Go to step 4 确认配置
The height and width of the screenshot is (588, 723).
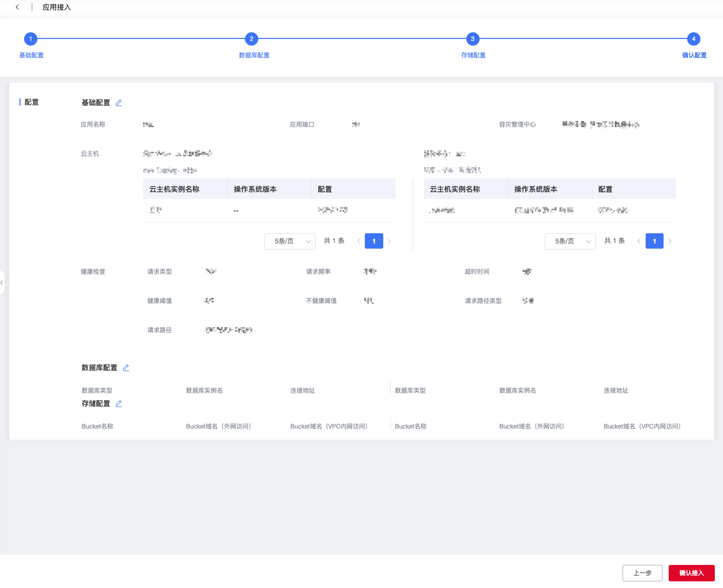tap(694, 39)
